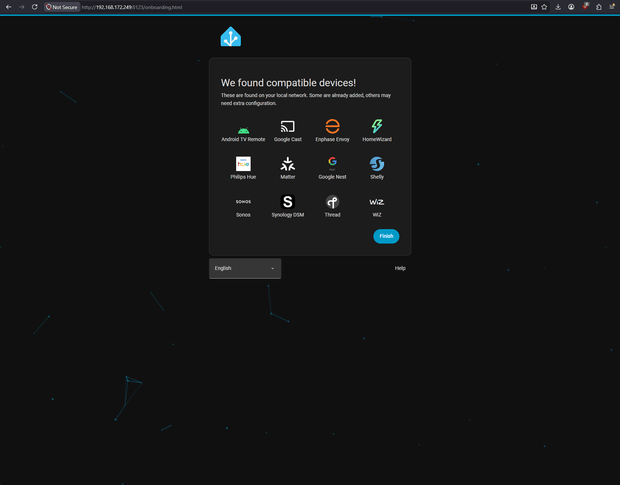Open the Google Cast integration icon
620x485 pixels.
click(x=287, y=126)
